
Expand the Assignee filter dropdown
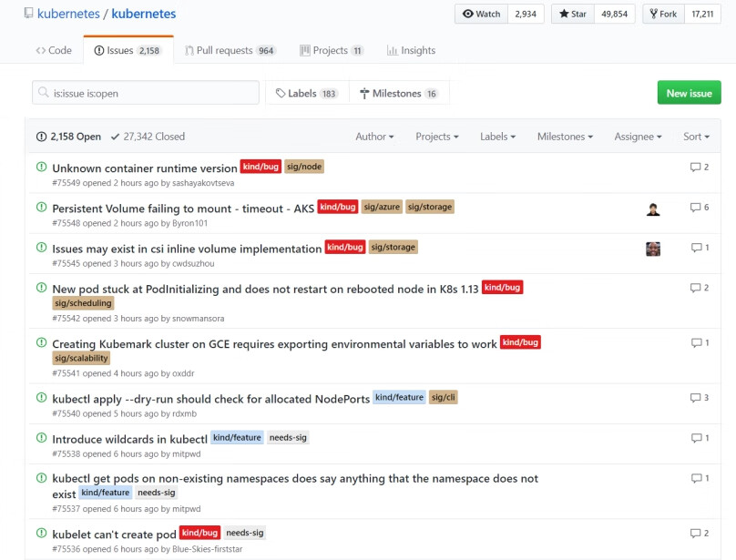point(639,137)
